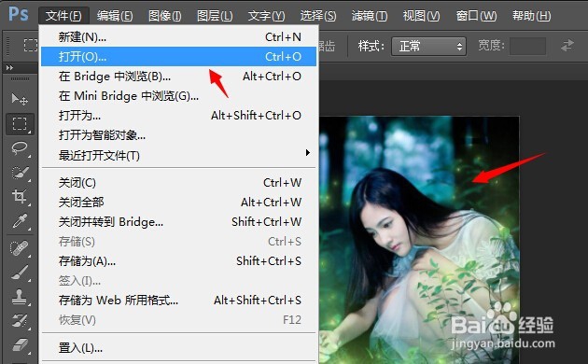This screenshot has height=364, width=588.
Task: Open the 样式 style dropdown
Action: (428, 46)
